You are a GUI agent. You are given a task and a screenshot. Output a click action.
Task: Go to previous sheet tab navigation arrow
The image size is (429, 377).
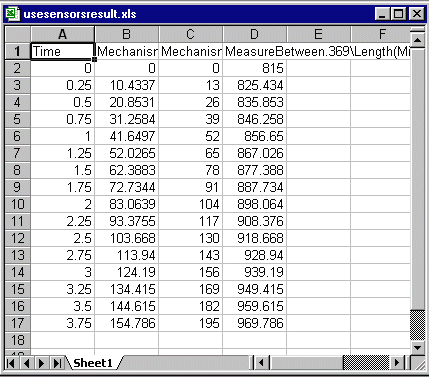click(26, 363)
